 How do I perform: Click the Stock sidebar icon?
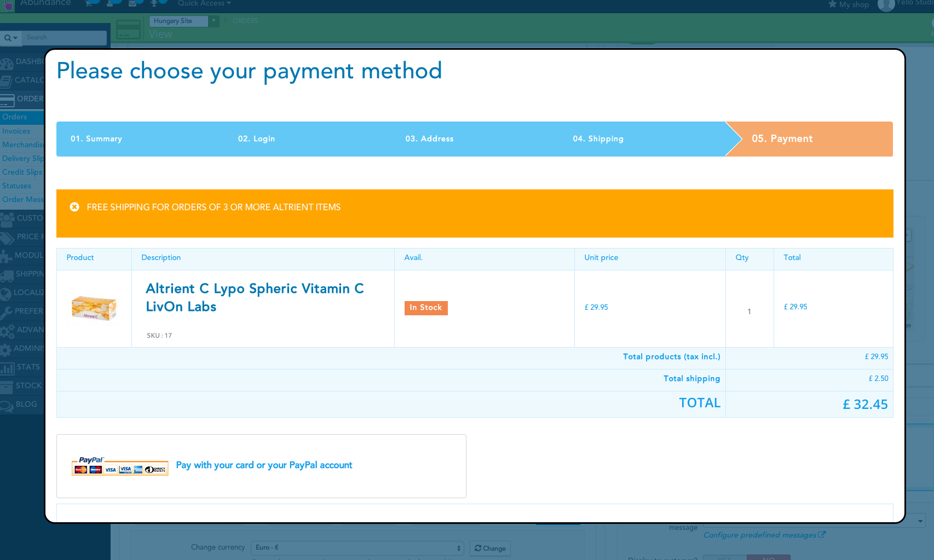point(6,387)
